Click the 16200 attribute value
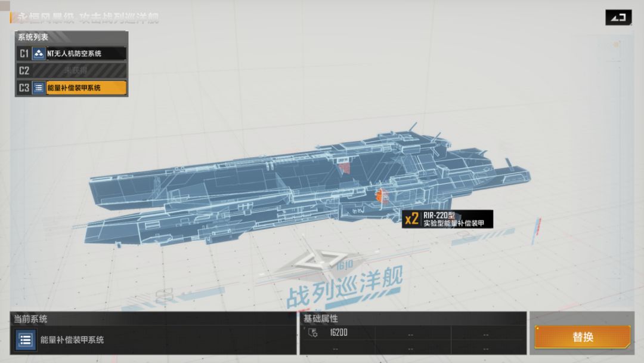Image resolution: width=644 pixels, height=363 pixels. pyautogui.click(x=339, y=333)
